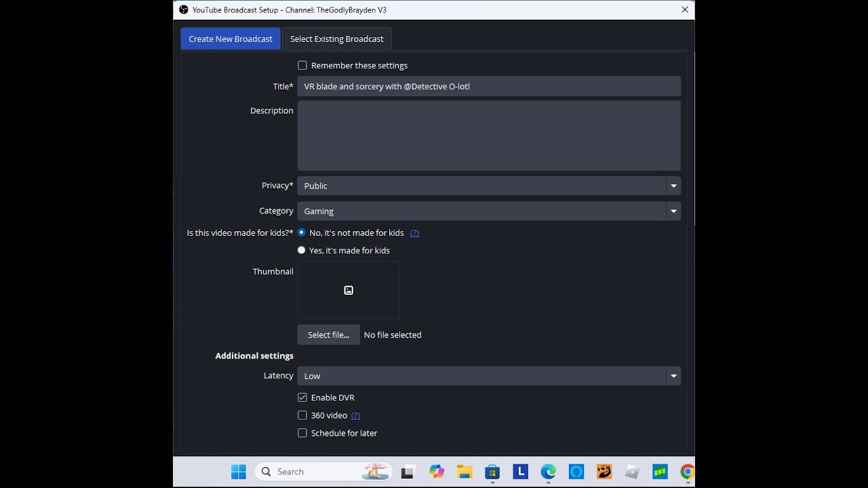The width and height of the screenshot is (868, 488).
Task: Open the orange face app in taskbar
Action: coord(604,472)
